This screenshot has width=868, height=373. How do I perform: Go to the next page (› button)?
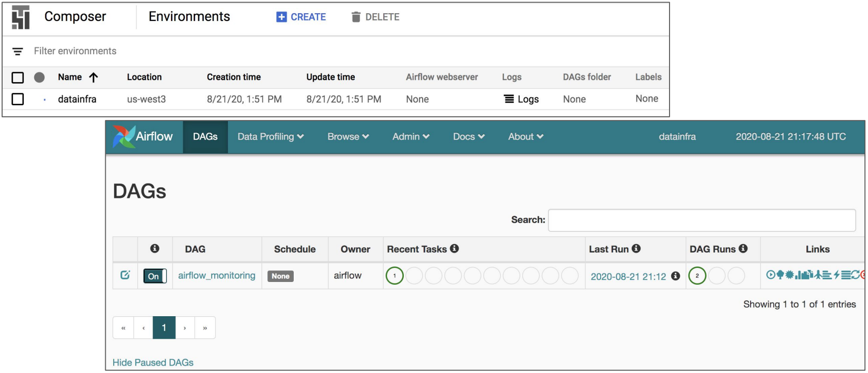pos(185,328)
